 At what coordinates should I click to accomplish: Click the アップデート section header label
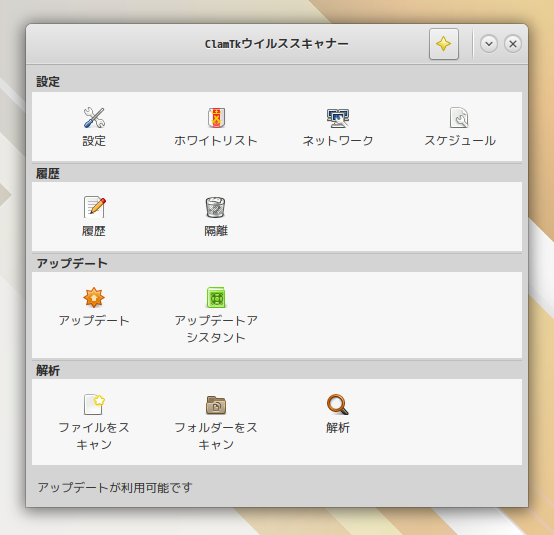72,263
